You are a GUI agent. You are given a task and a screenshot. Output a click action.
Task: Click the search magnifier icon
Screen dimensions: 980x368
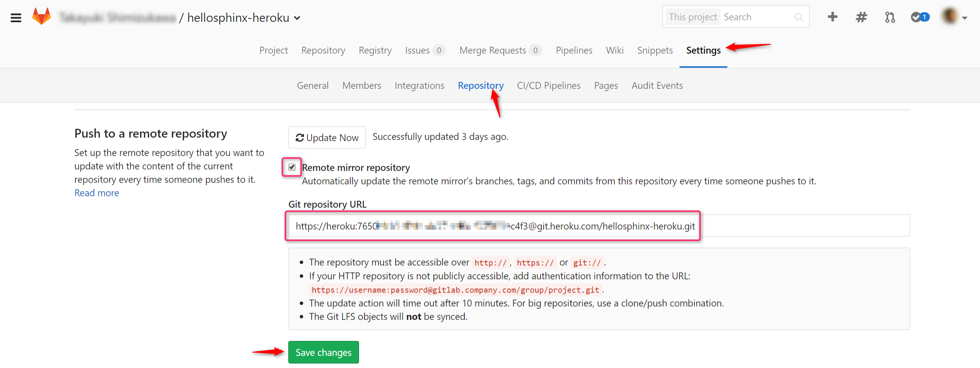click(799, 17)
